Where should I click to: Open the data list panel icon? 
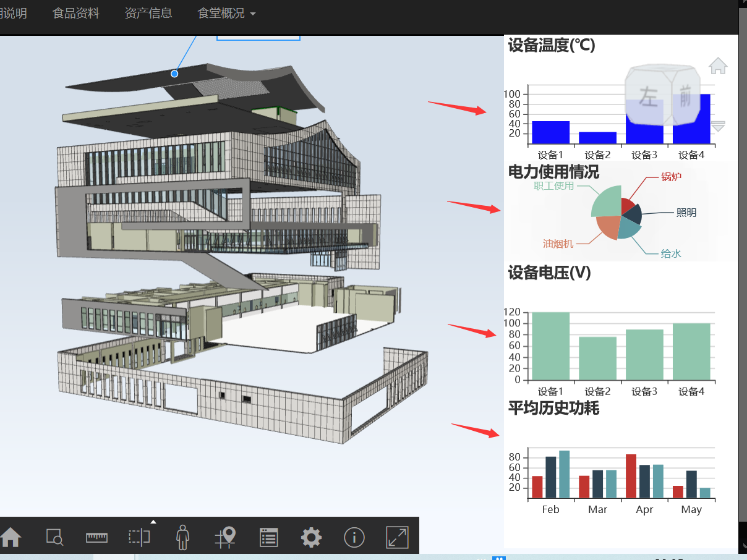[x=268, y=537]
